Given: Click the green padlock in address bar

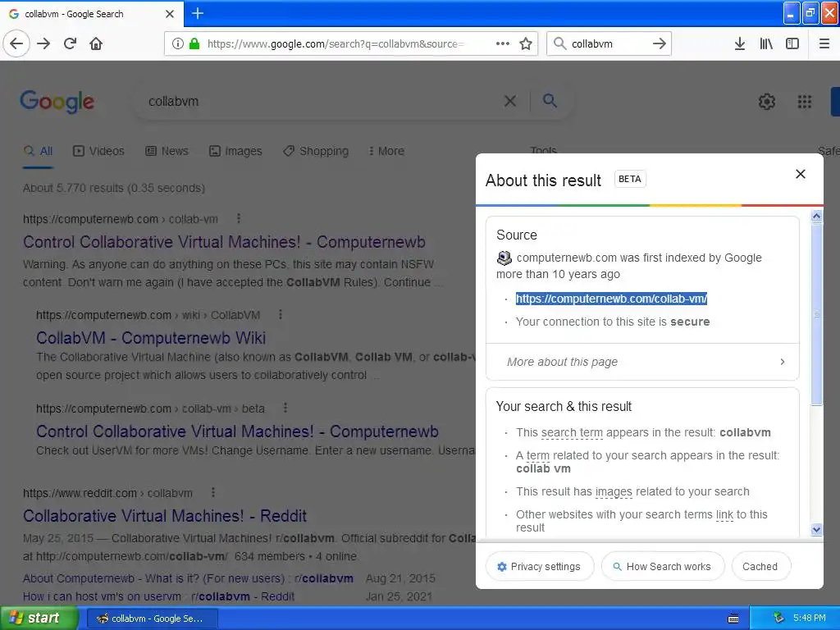Looking at the screenshot, I should pyautogui.click(x=194, y=43).
